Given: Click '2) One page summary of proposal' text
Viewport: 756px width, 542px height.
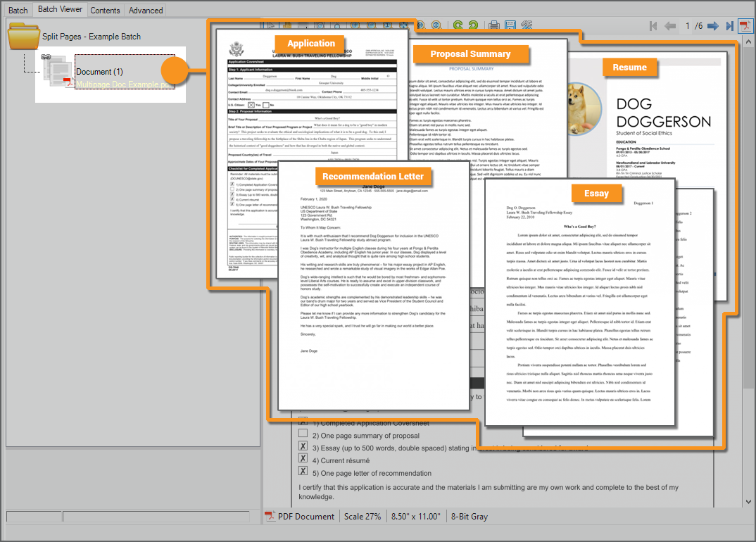Looking at the screenshot, I should pyautogui.click(x=365, y=436).
